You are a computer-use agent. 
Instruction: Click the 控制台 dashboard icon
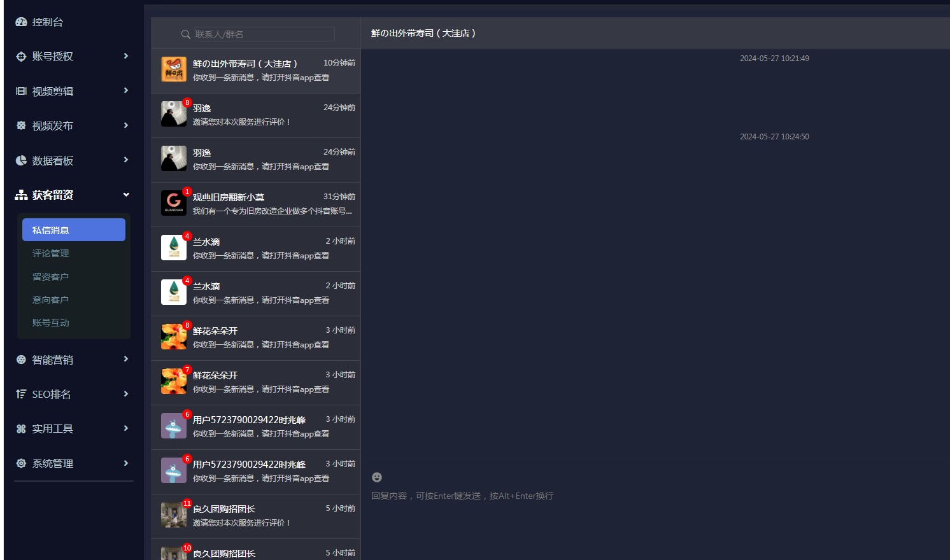(21, 22)
